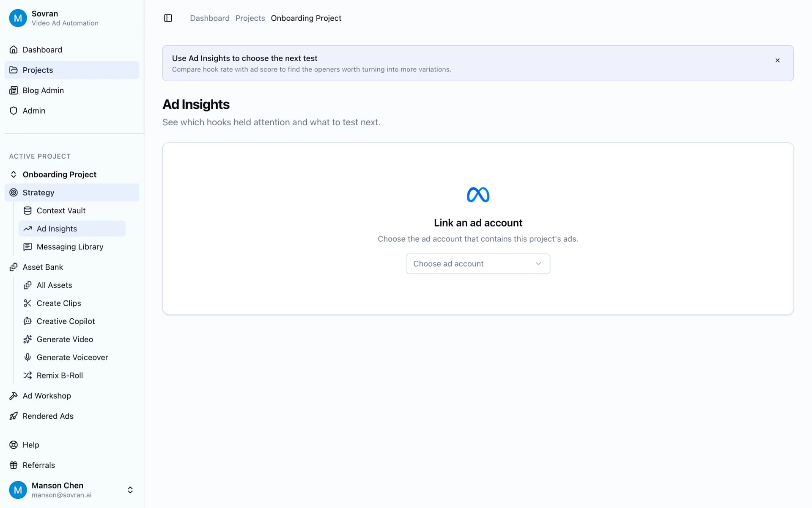Image resolution: width=812 pixels, height=508 pixels.
Task: Click the Creative Copilot bot icon
Action: pos(27,321)
